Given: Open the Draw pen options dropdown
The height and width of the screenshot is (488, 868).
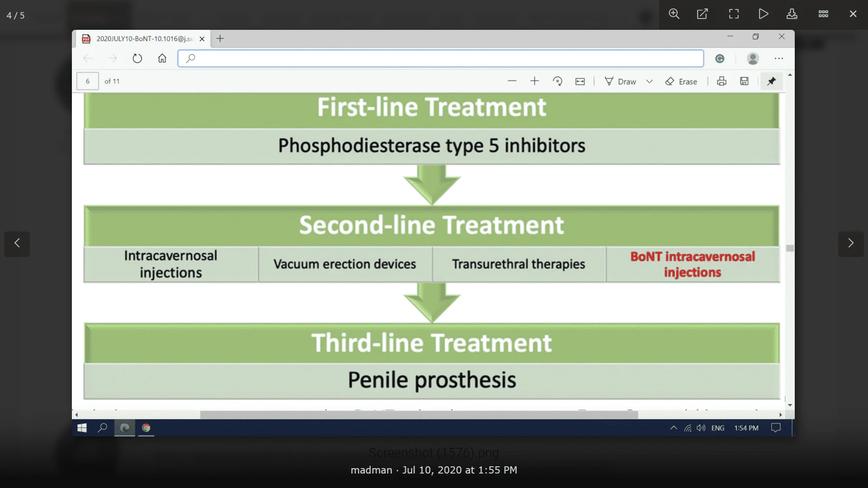Looking at the screenshot, I should click(x=650, y=81).
